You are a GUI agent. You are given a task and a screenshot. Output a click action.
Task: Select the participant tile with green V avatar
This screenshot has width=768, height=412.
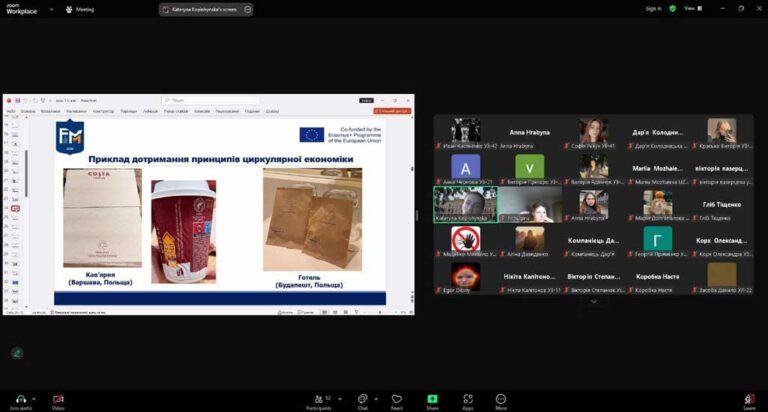click(x=529, y=168)
